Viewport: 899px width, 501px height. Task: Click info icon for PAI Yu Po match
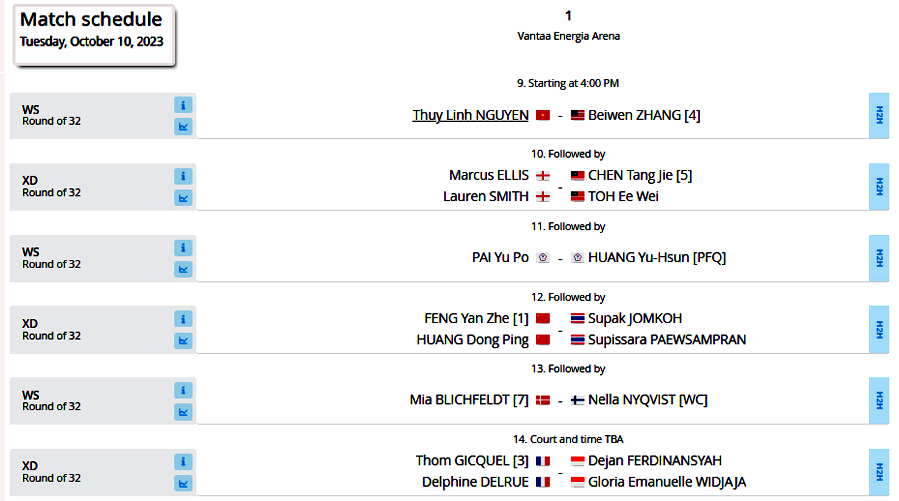[183, 247]
